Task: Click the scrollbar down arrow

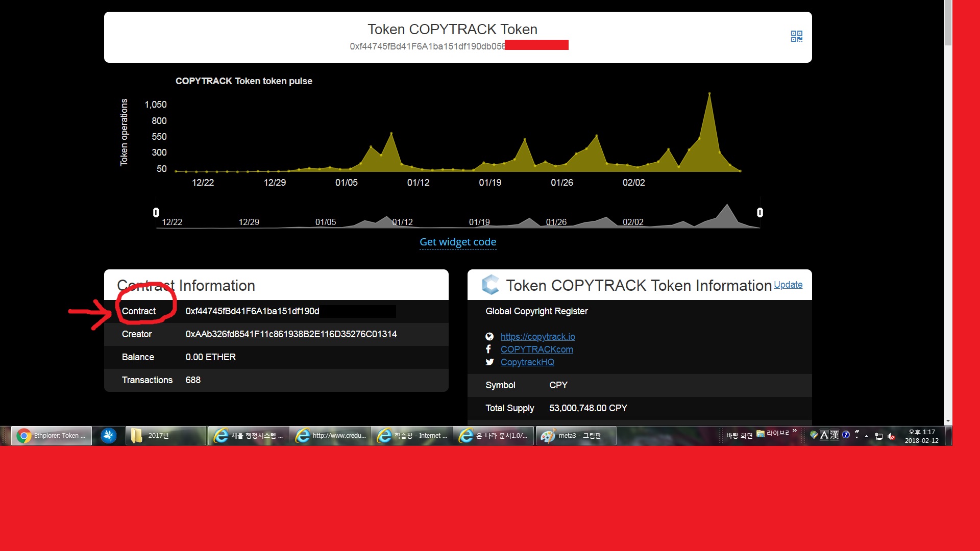Action: [948, 421]
